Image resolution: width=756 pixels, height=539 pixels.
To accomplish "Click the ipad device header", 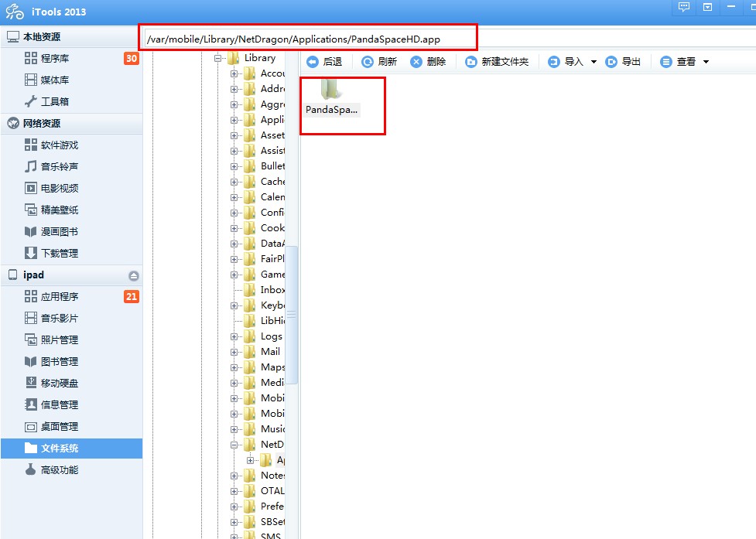I will tap(71, 275).
